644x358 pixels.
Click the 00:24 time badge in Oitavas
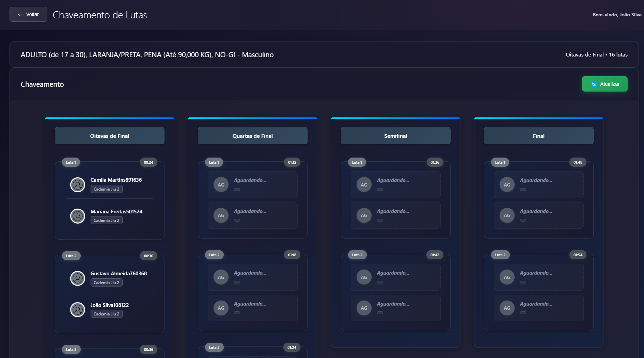(148, 162)
